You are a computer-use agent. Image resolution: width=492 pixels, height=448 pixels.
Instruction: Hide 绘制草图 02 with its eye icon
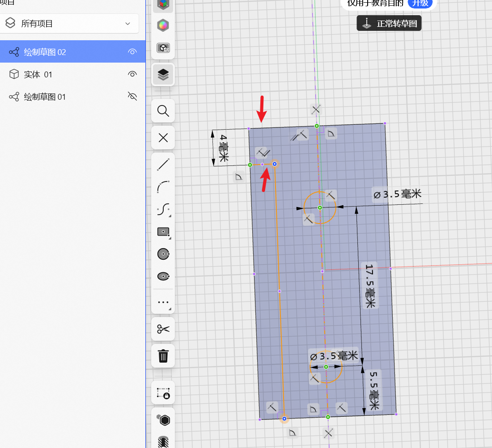132,52
